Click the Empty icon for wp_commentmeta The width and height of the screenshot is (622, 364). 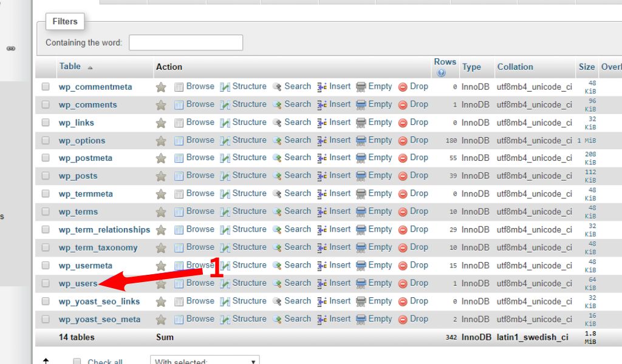[x=361, y=87]
